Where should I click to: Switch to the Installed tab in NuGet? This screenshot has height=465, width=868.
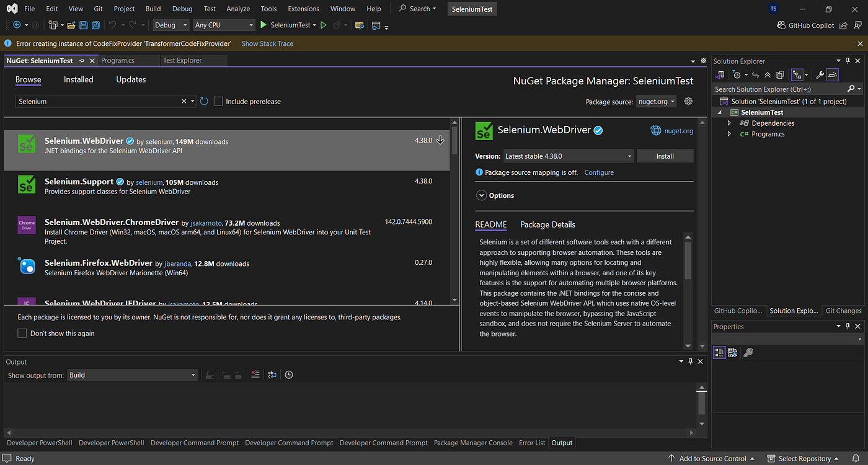(x=79, y=79)
